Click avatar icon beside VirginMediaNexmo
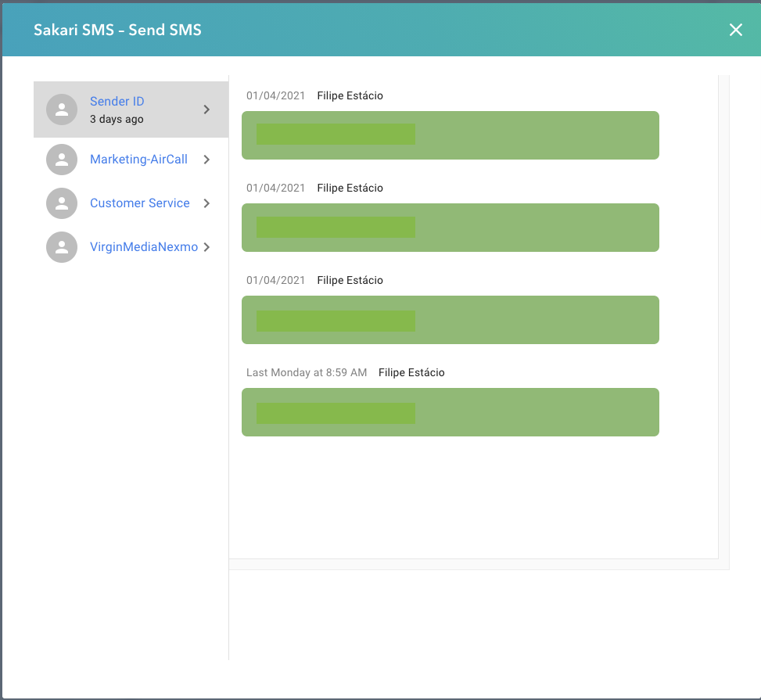Viewport: 761px width, 700px height. pyautogui.click(x=62, y=246)
